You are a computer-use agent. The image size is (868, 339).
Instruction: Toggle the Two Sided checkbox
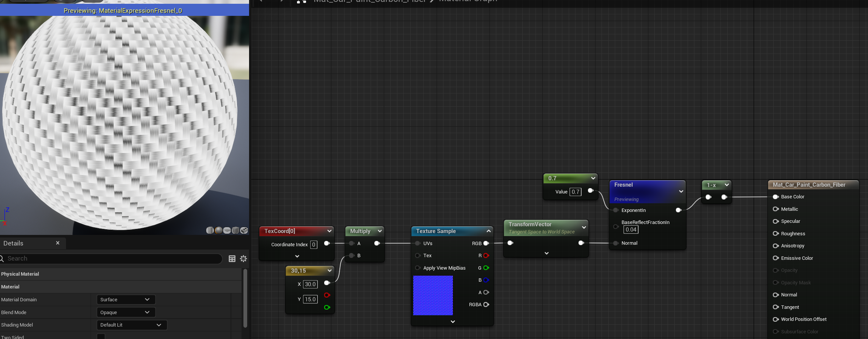coord(101,336)
